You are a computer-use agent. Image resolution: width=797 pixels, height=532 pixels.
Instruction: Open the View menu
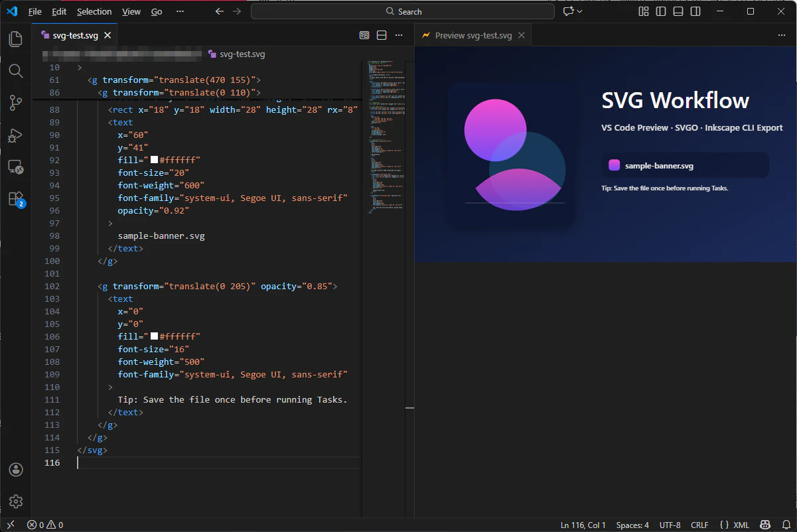[131, 11]
